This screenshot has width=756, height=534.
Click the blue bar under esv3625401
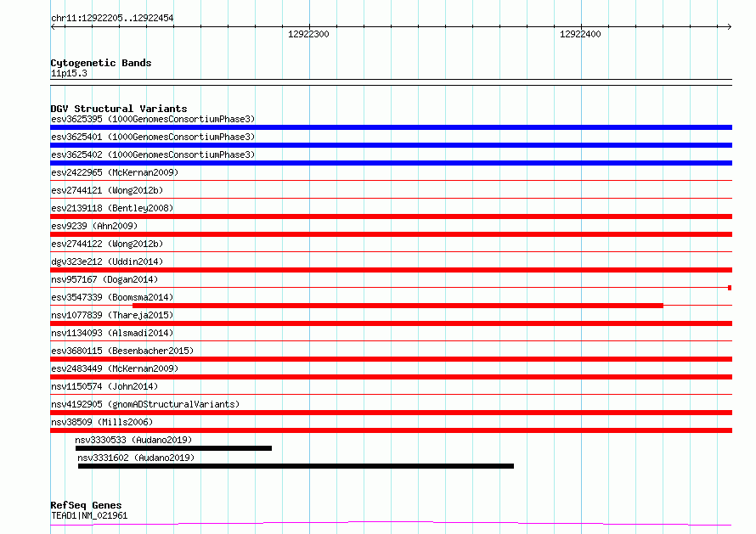pyautogui.click(x=391, y=145)
